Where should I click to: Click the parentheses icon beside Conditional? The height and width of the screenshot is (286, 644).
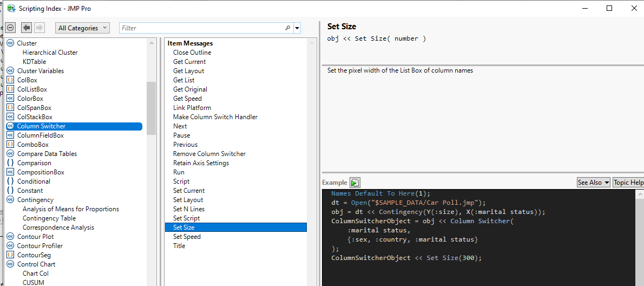coord(10,181)
